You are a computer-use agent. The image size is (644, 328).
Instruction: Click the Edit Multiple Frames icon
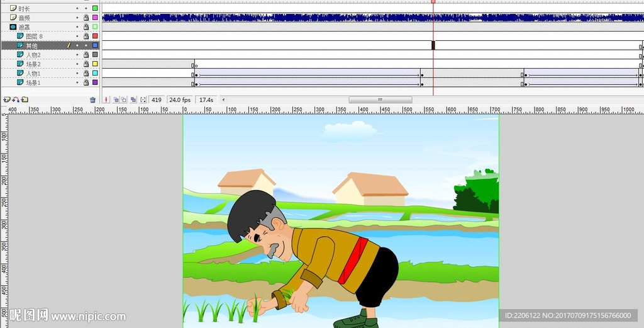(x=133, y=99)
